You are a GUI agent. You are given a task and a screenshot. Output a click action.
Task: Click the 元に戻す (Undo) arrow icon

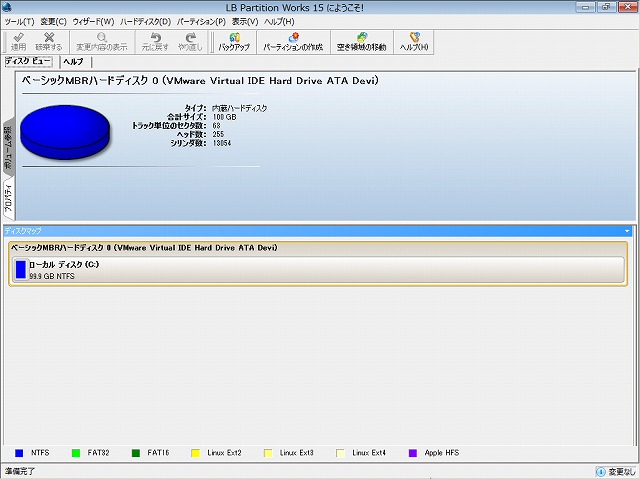coord(155,38)
